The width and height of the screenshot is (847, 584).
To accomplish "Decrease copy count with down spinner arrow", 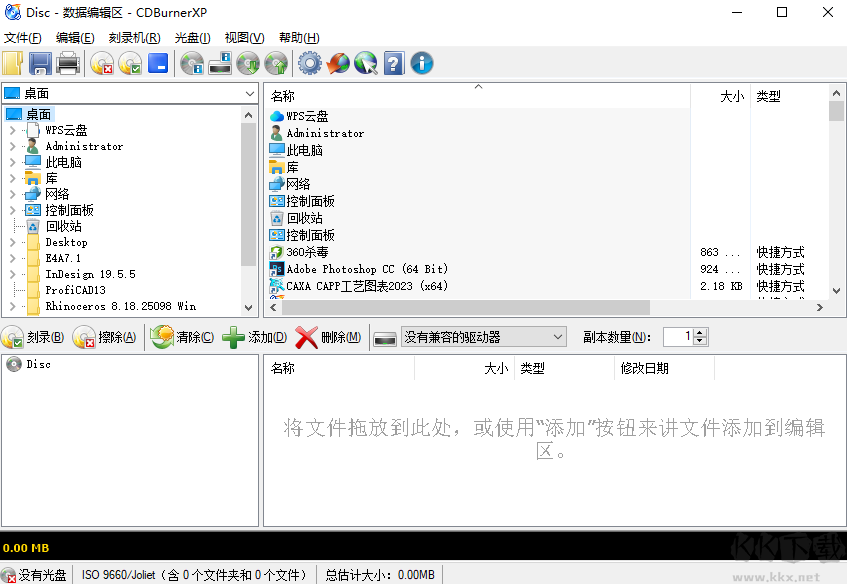I will (x=700, y=341).
